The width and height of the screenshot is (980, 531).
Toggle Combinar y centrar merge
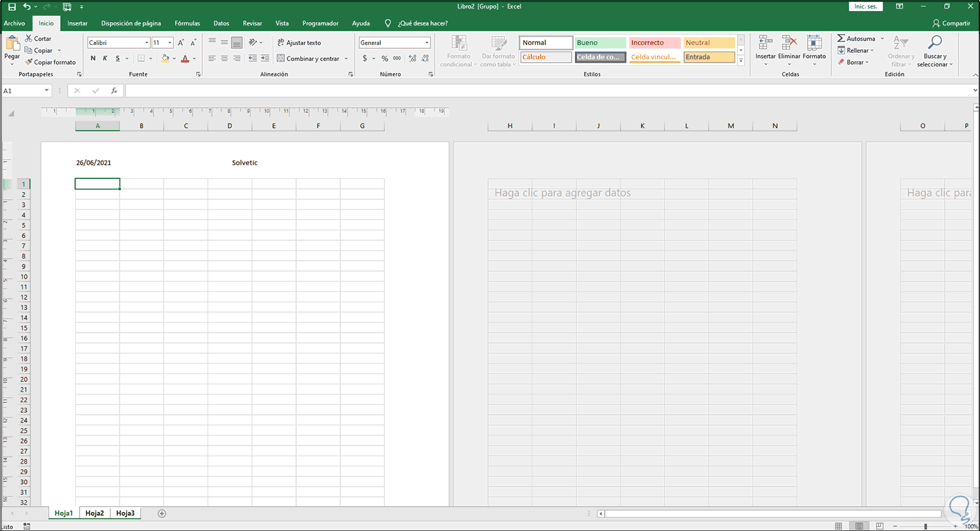point(308,58)
